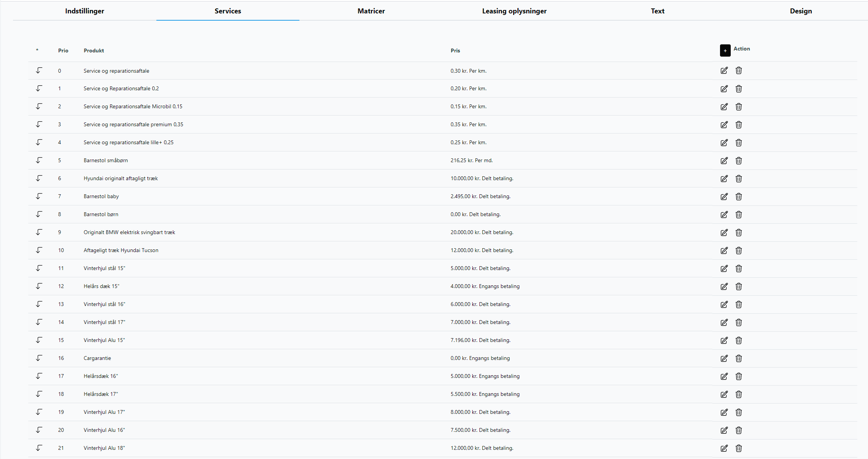Edit the Originalt BMW elektrisk svingbart træk

coord(724,233)
